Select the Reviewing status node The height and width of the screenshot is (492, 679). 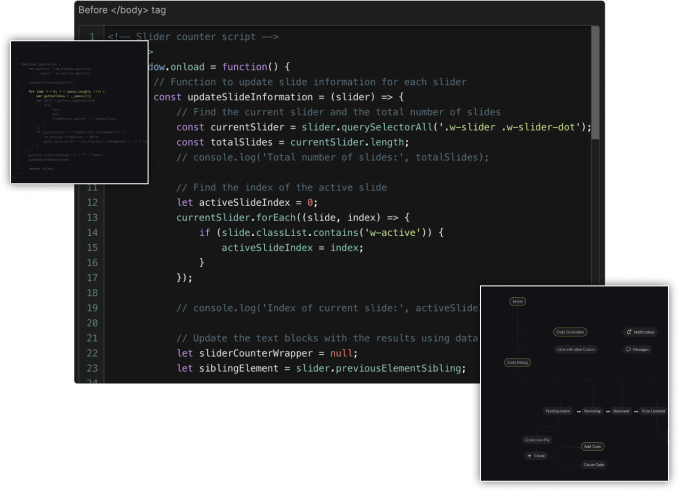click(592, 411)
